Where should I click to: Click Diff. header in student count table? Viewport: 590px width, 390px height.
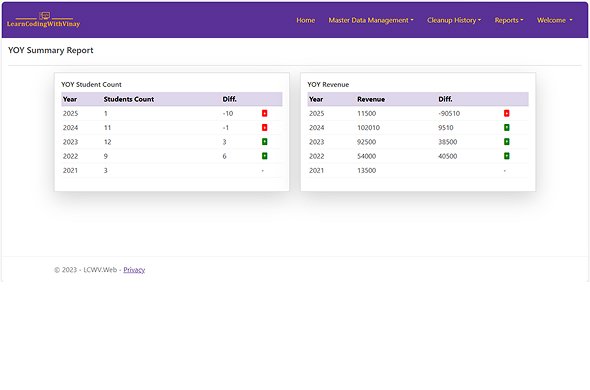click(230, 99)
